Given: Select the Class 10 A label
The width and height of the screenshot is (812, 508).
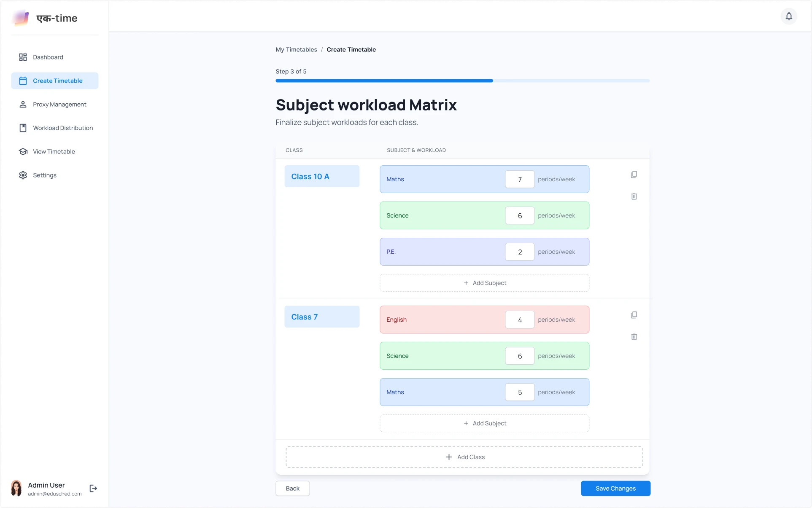Looking at the screenshot, I should (x=322, y=176).
